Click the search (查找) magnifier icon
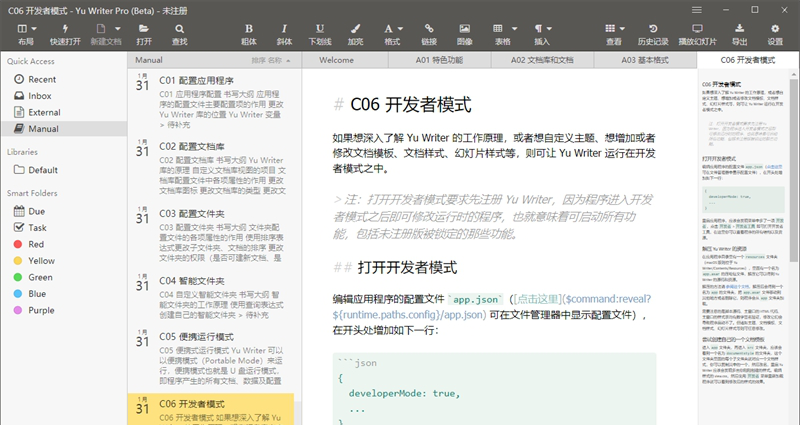 coord(180,29)
